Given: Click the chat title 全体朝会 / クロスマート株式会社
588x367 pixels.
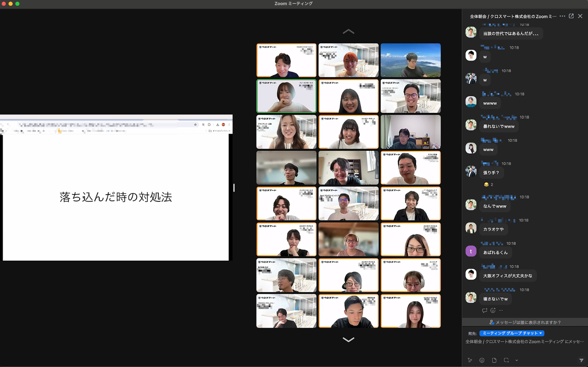Looking at the screenshot, I should pos(513,16).
